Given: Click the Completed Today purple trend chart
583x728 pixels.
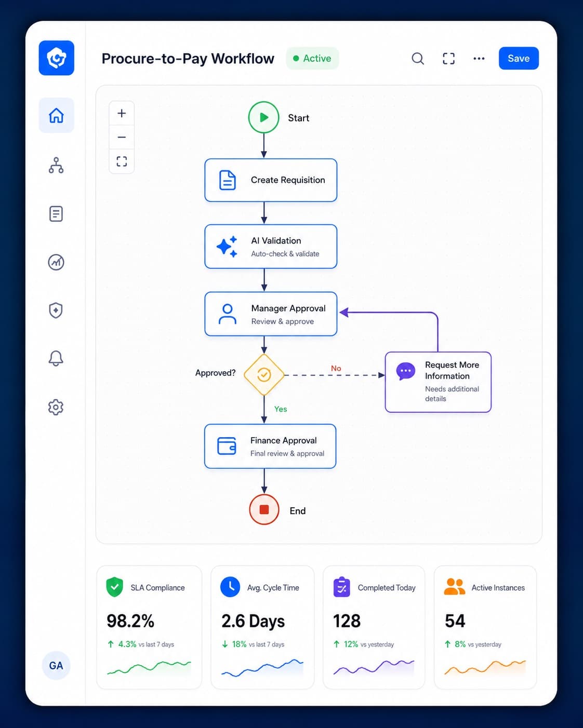Looking at the screenshot, I should point(374,668).
